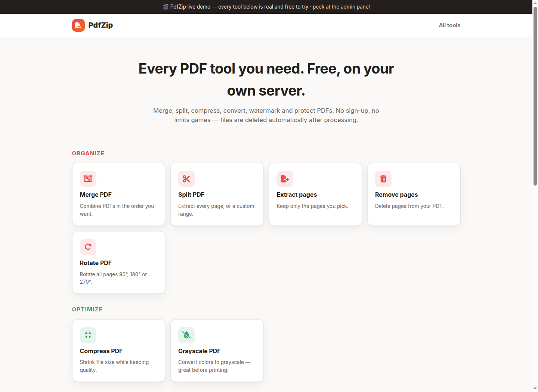Click the ORGANIZE section heading
The height and width of the screenshot is (392, 538).
pos(88,153)
